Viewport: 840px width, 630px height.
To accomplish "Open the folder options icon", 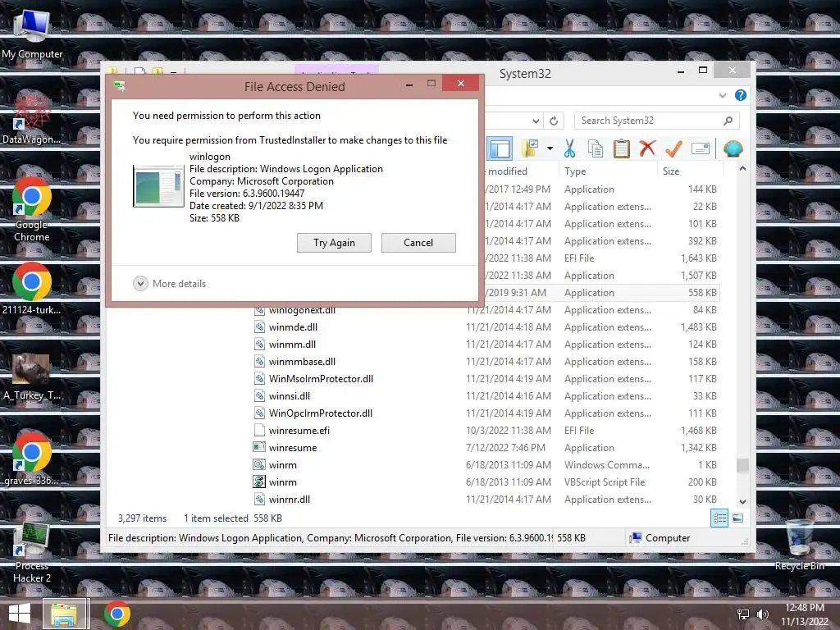I will (530, 148).
